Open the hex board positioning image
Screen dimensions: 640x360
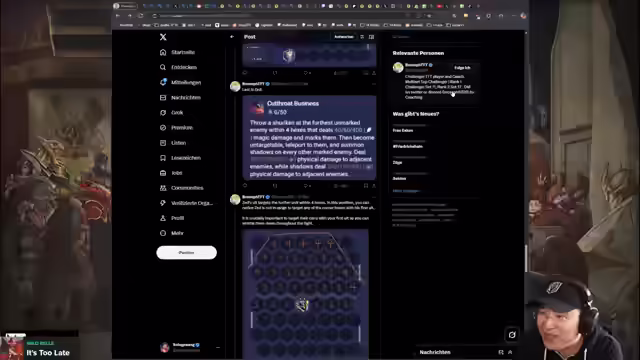[305, 294]
